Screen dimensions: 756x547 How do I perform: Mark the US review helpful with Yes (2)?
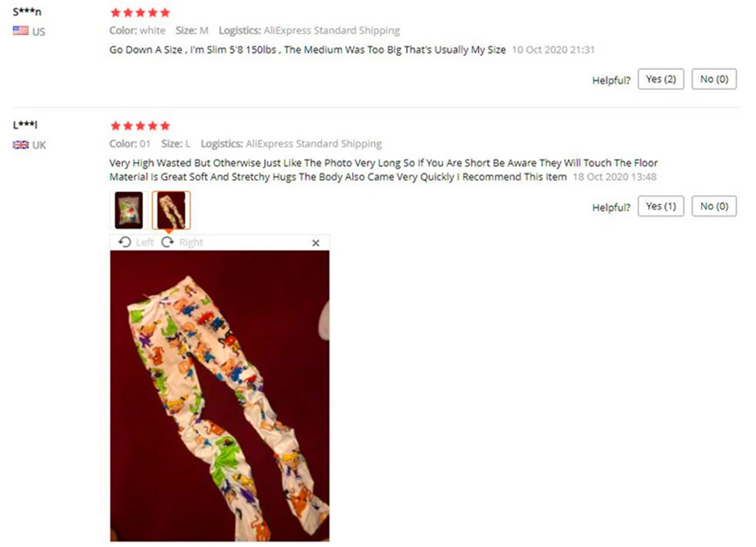(x=661, y=79)
